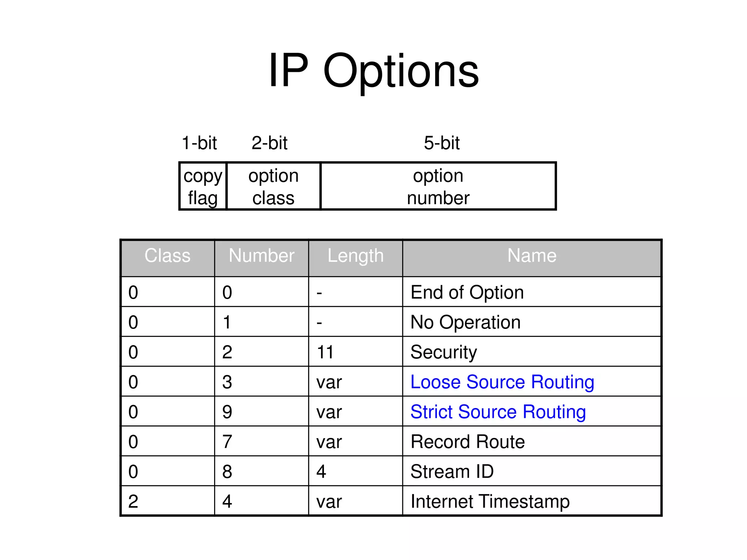Select the Record Route cell
The width and height of the screenshot is (747, 560).
click(468, 442)
